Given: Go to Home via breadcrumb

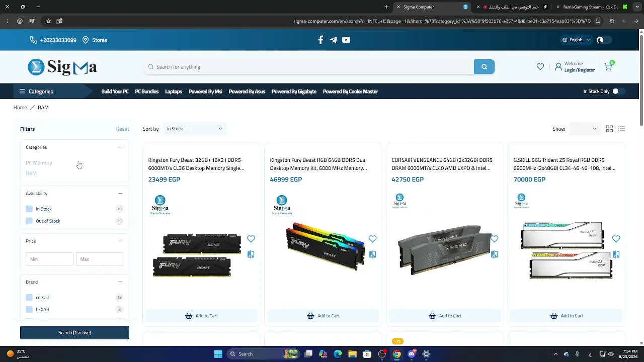Looking at the screenshot, I should coord(20,108).
